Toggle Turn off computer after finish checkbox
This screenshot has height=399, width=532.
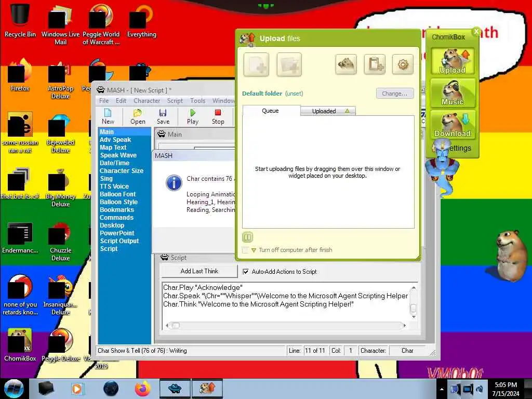tap(246, 250)
